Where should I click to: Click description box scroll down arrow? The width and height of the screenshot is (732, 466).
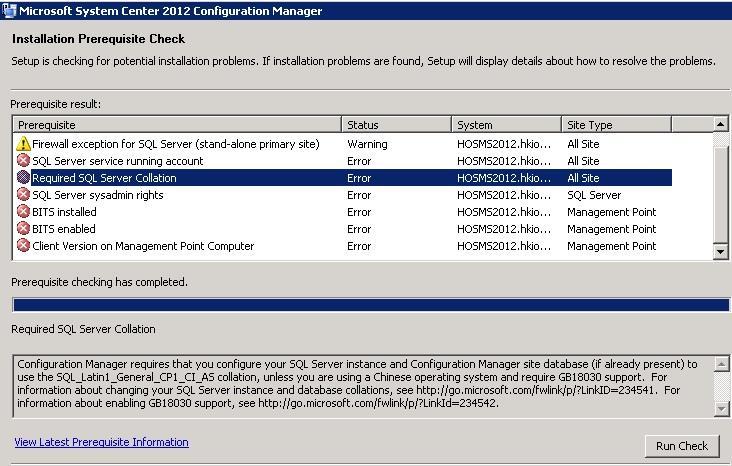721,409
